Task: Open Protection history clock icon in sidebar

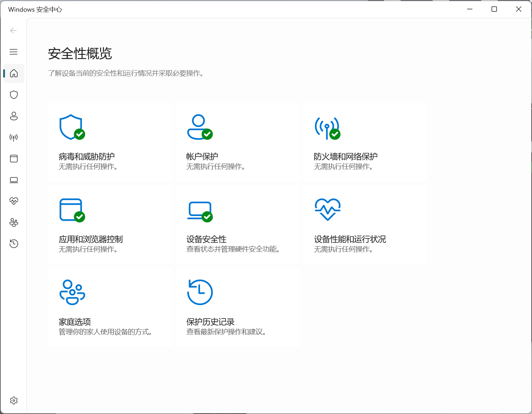Action: coord(14,244)
